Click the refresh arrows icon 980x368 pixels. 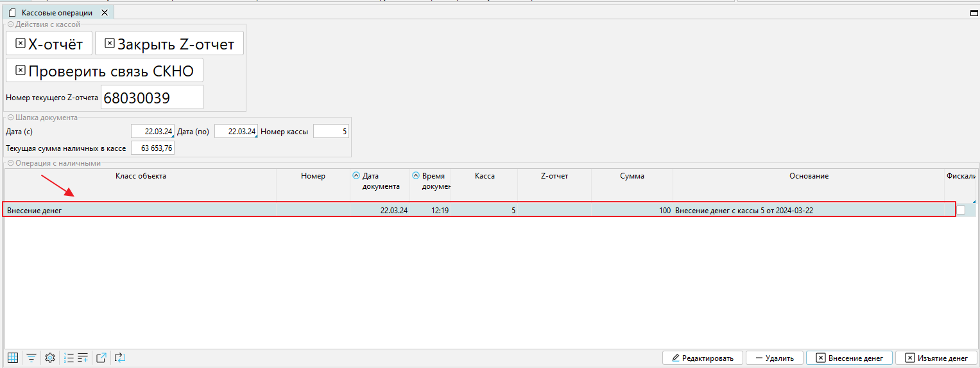tap(119, 358)
